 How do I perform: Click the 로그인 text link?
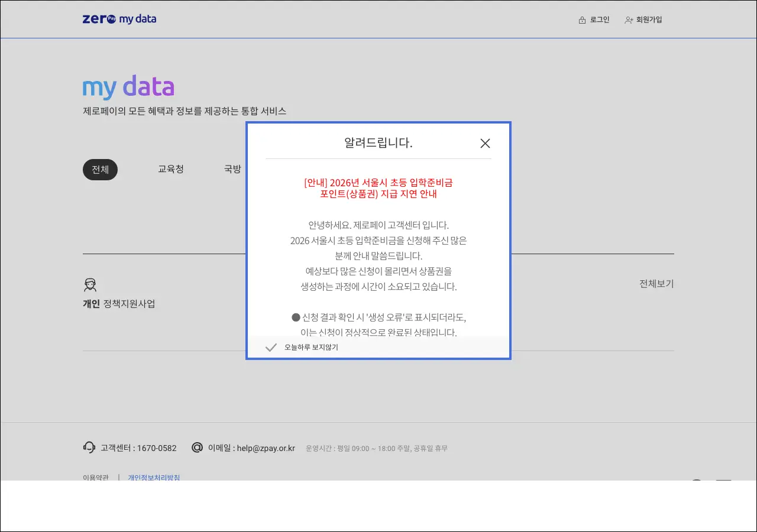599,20
